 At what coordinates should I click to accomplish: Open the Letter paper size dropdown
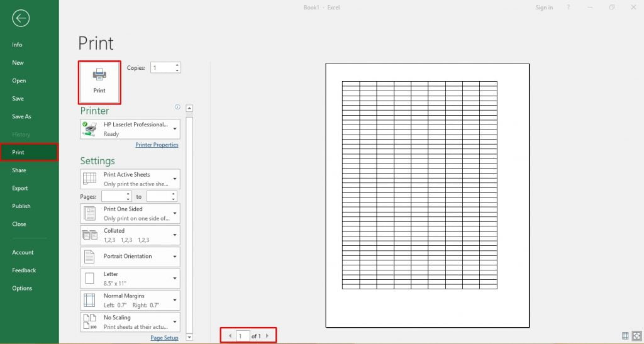130,279
